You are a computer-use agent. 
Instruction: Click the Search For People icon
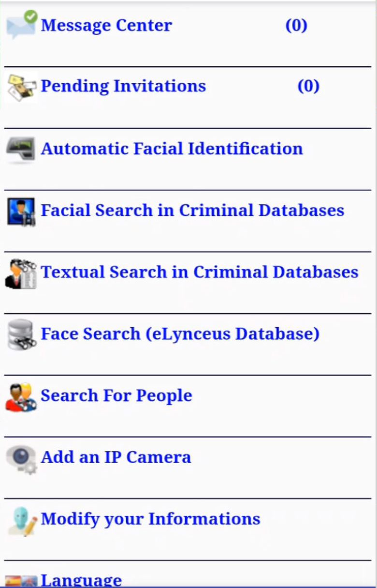[21, 397]
